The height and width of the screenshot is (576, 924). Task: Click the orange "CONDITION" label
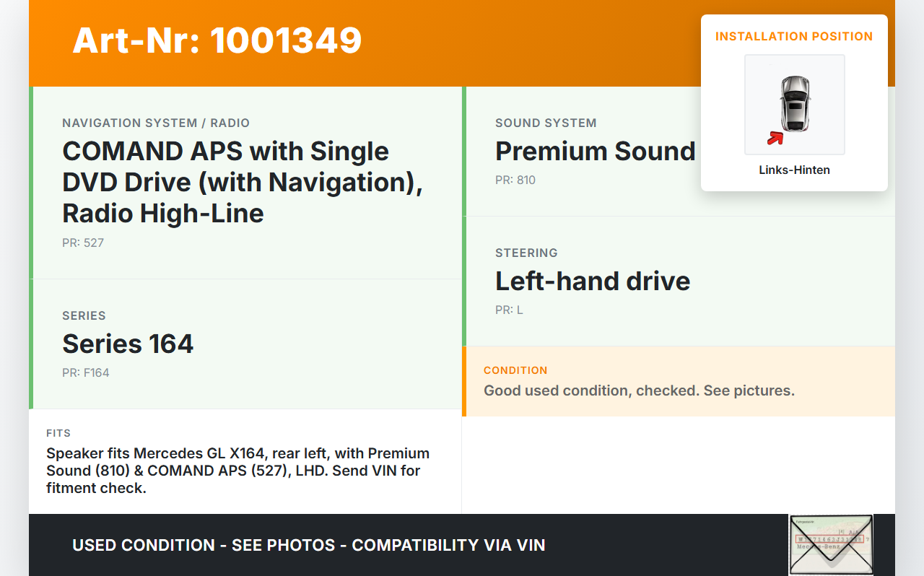click(515, 370)
